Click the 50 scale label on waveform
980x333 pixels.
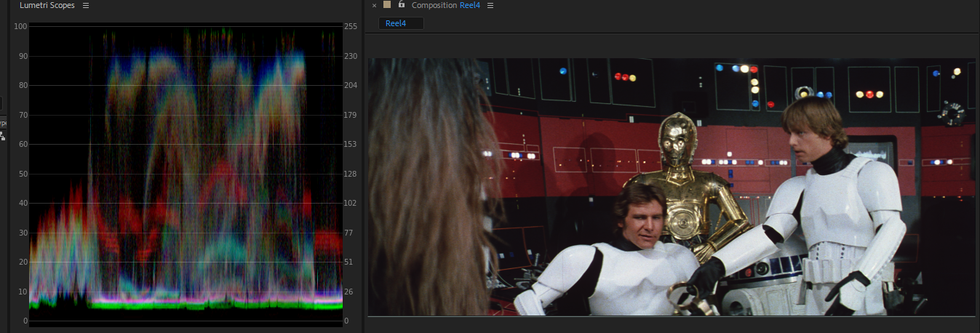(x=23, y=174)
